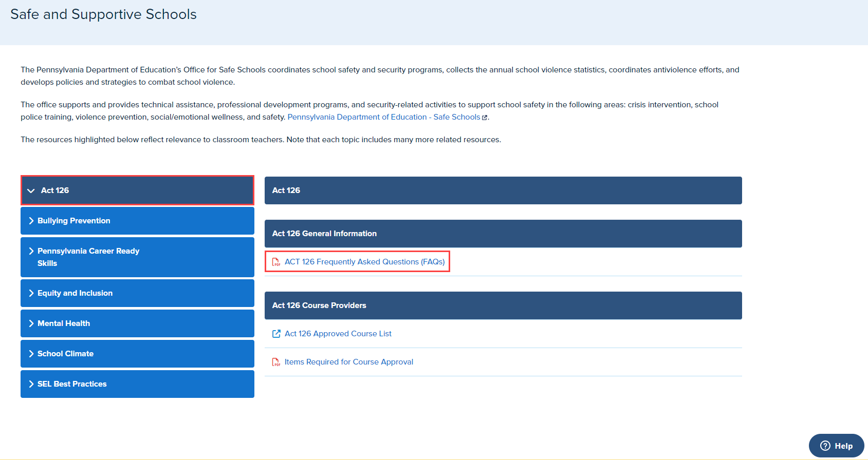This screenshot has height=460, width=868.
Task: Open ACT 126 Frequently Asked Questions link
Action: point(364,262)
